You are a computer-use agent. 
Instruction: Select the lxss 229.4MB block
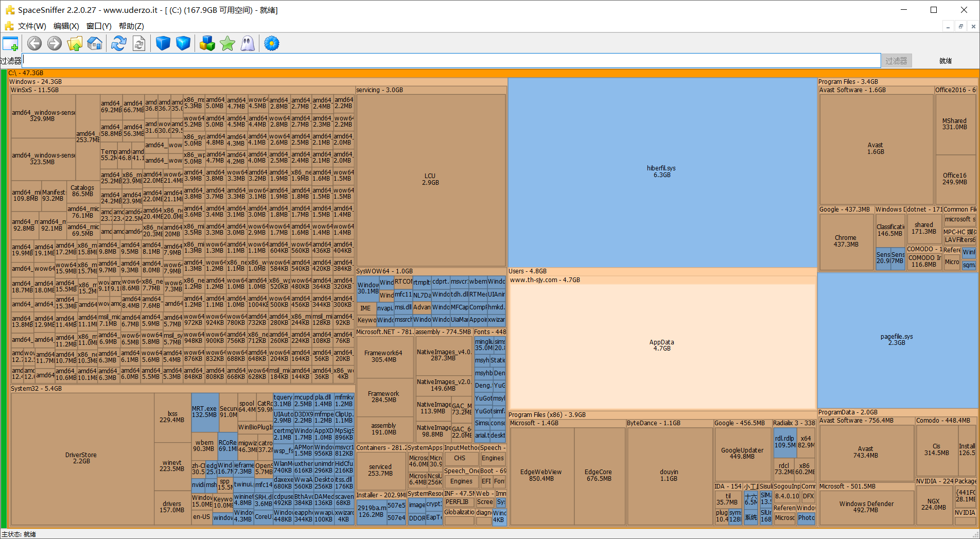pos(172,417)
